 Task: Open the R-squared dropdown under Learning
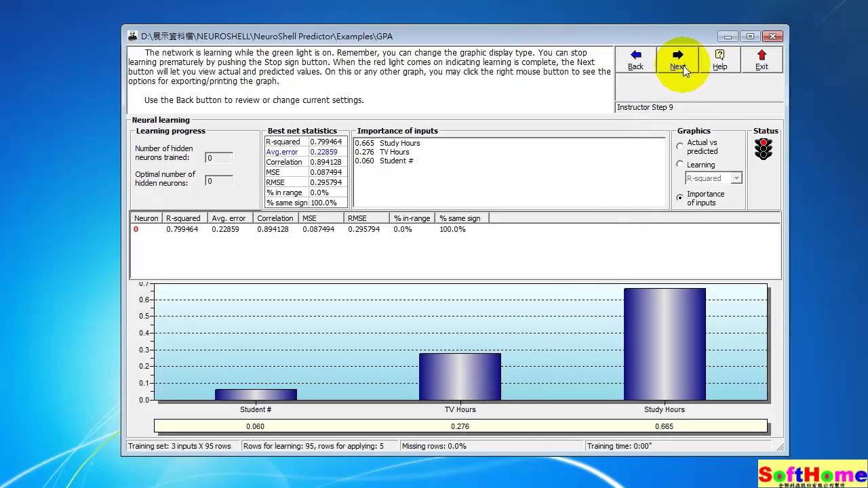[x=737, y=178]
